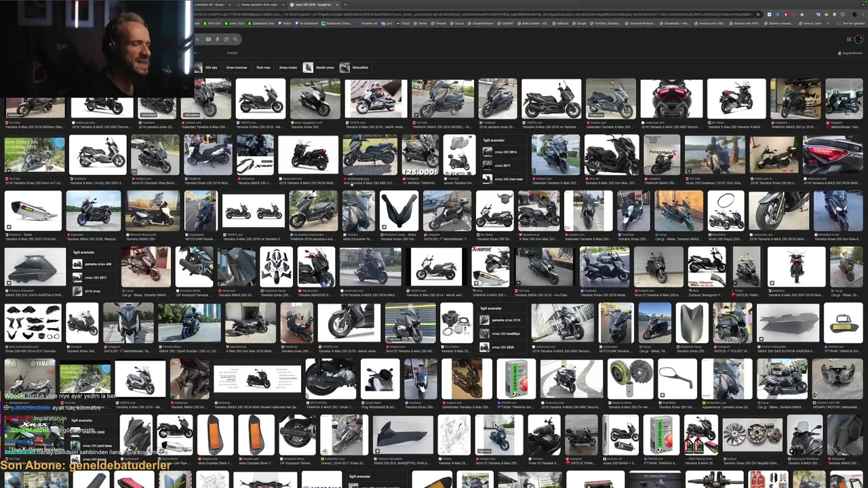The width and height of the screenshot is (868, 488).
Task: Select the 'Tech max' filter chip
Action: [263, 68]
